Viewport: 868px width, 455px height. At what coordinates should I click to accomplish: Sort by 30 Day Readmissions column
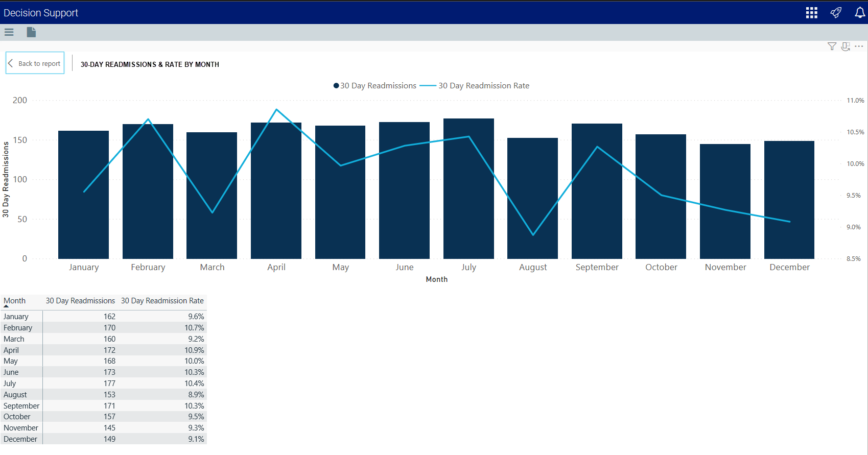point(80,301)
